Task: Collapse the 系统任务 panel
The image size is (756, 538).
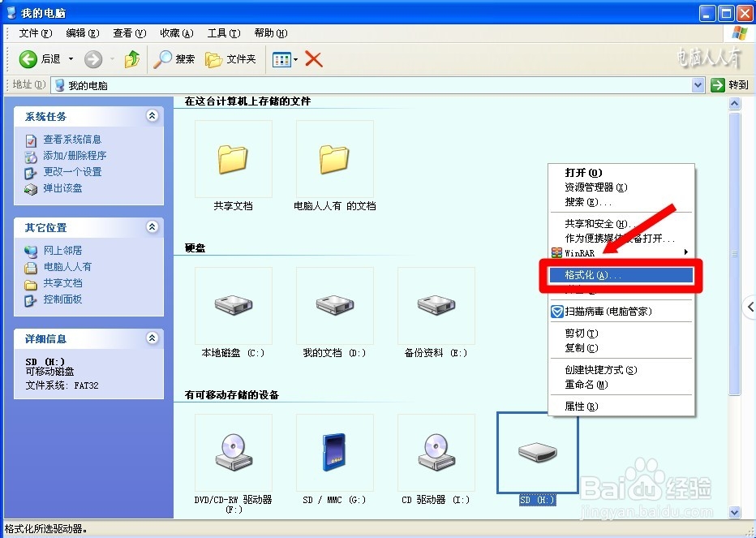Action: pos(152,116)
